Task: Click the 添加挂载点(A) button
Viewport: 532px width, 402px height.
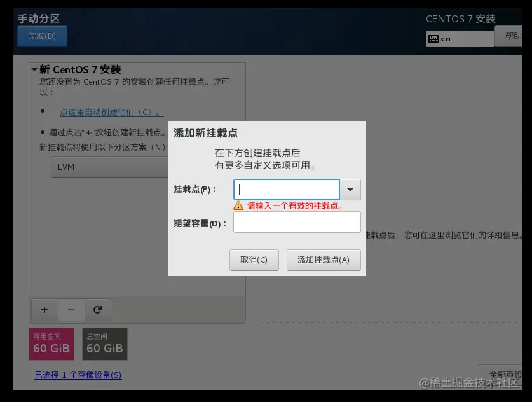Action: [324, 260]
